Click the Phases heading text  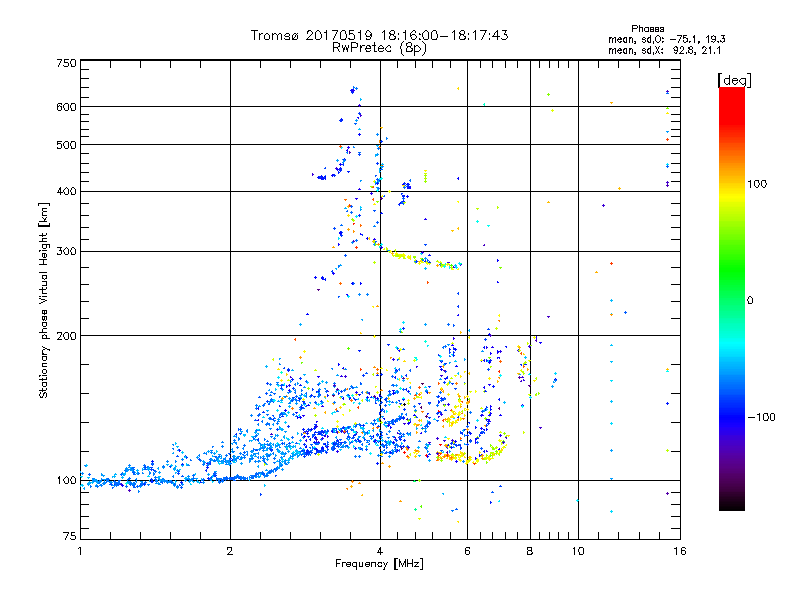(x=647, y=29)
